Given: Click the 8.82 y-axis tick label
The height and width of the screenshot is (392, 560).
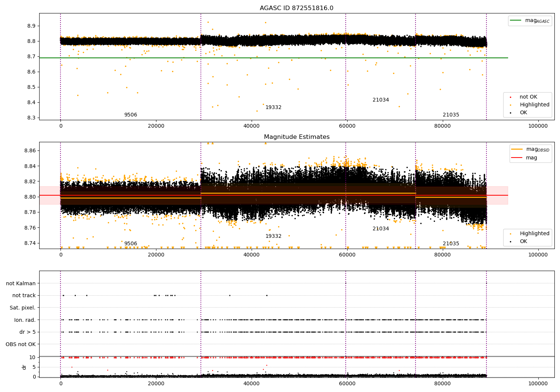Looking at the screenshot, I should pos(30,182).
